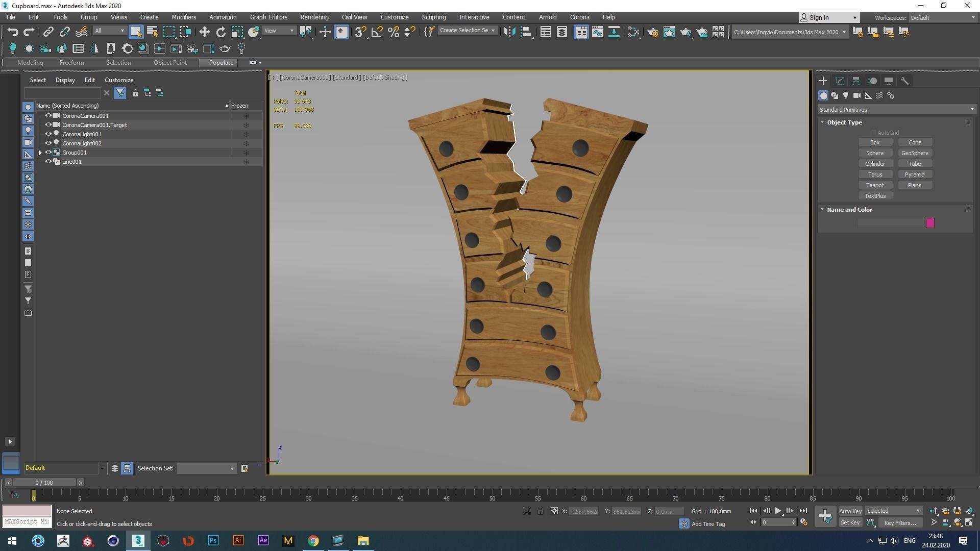Switch to the Object Paint ribbon tab
980x551 pixels.
click(170, 63)
